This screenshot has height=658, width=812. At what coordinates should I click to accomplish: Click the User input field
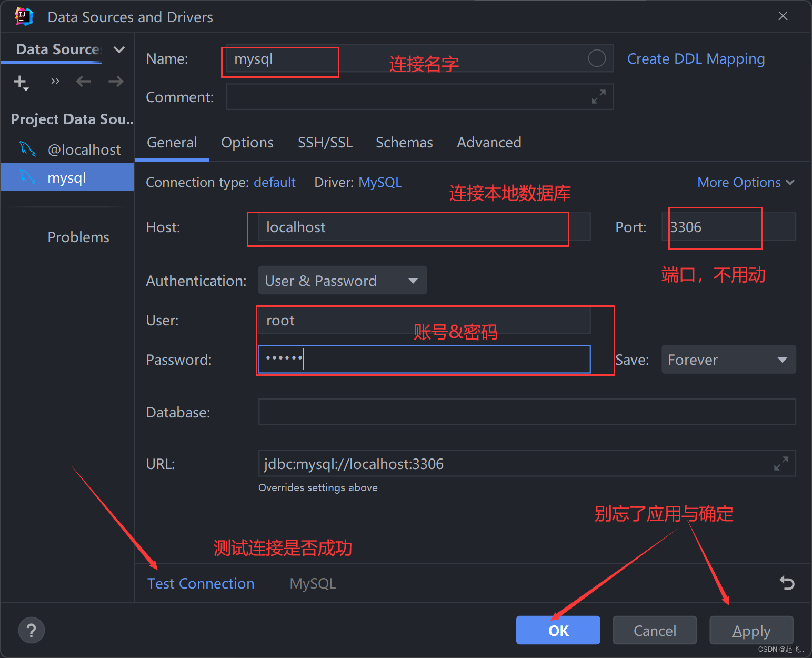click(424, 320)
